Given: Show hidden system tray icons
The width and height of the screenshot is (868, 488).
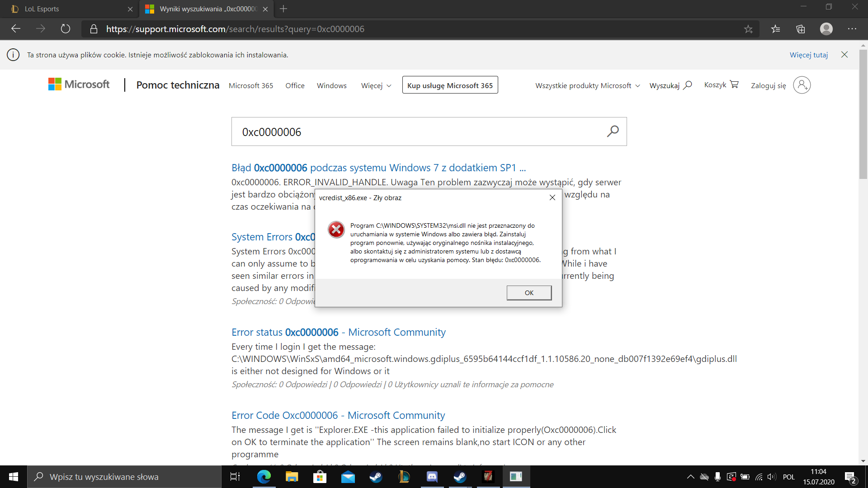Looking at the screenshot, I should 690,477.
